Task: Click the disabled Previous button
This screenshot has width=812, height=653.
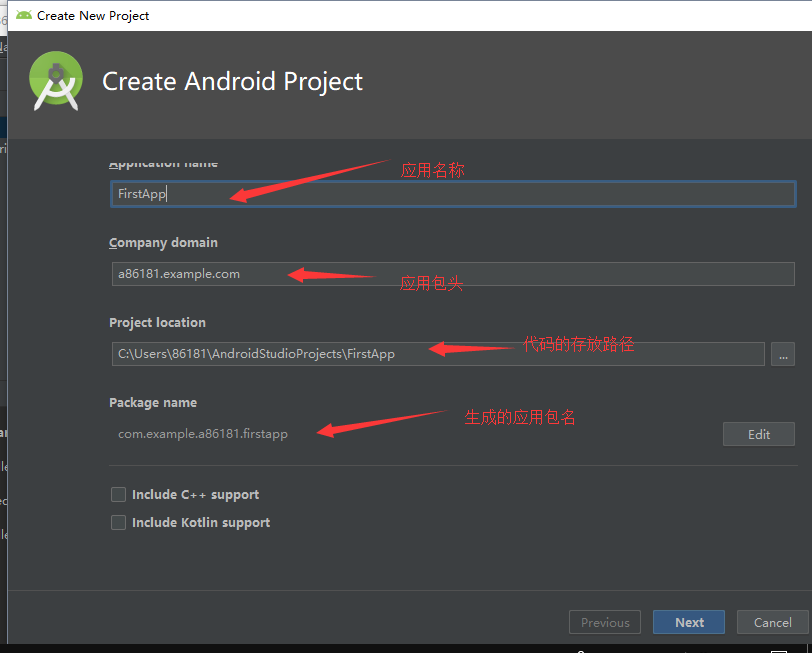Action: [x=604, y=621]
